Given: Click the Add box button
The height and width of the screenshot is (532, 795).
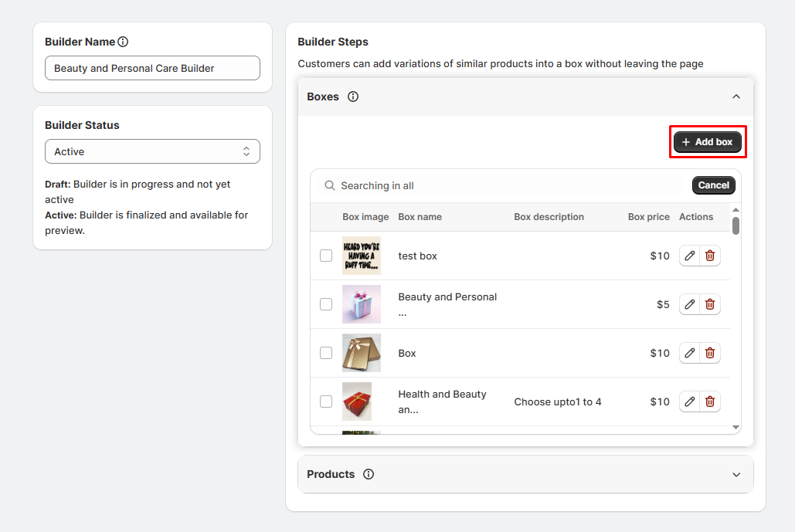Looking at the screenshot, I should 708,142.
